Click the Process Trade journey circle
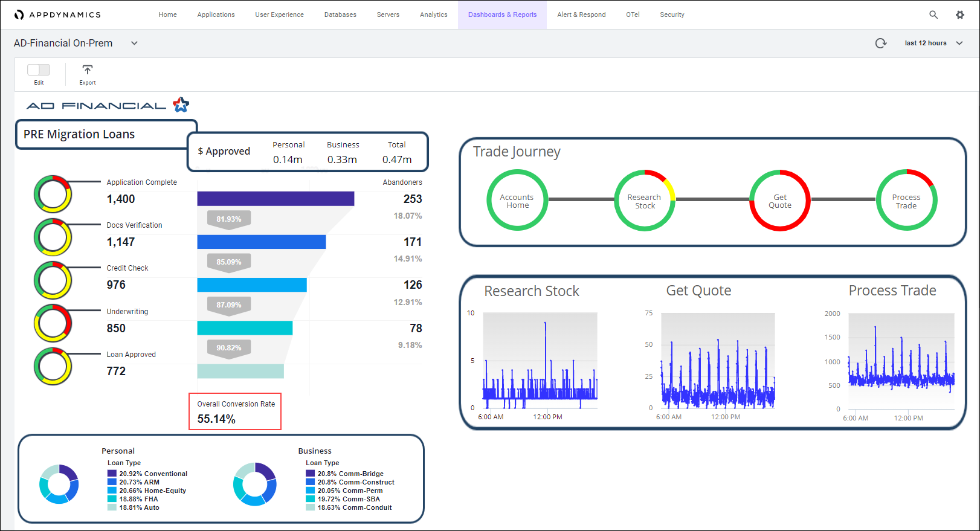The height and width of the screenshot is (531, 980). coord(906,201)
